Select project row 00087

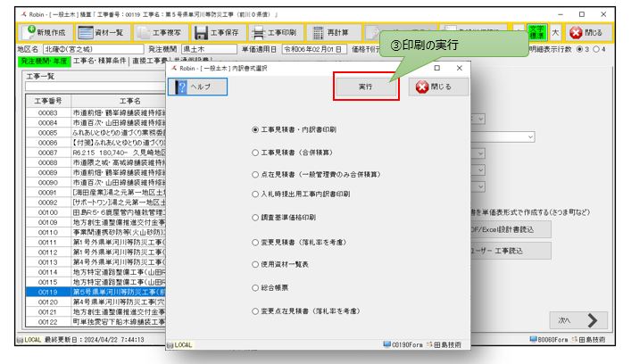(95, 153)
